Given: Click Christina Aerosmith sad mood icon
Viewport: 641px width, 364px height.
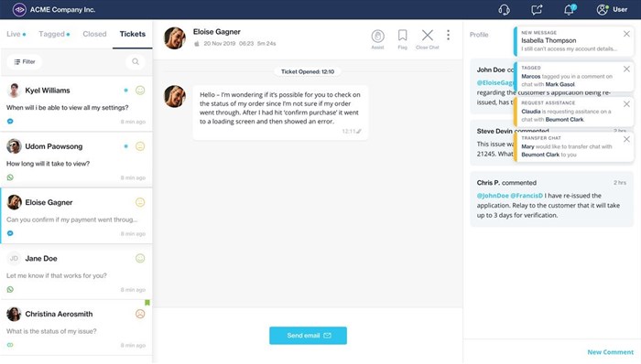Looking at the screenshot, I should pyautogui.click(x=140, y=314).
